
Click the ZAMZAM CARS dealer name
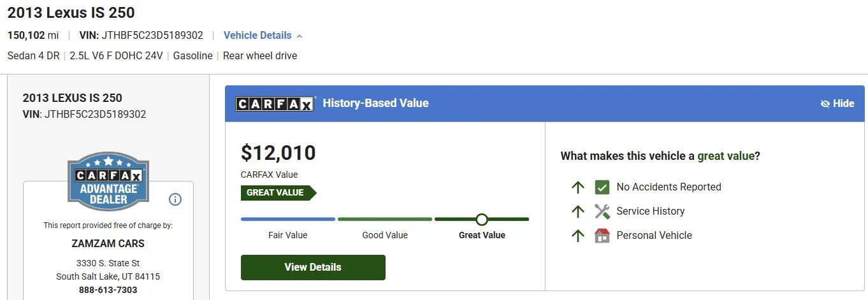pyautogui.click(x=108, y=243)
